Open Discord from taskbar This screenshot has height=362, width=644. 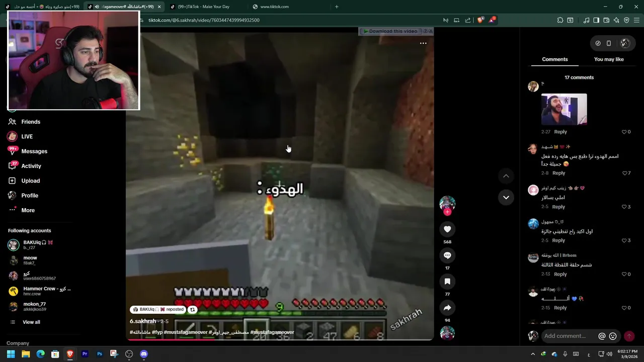pos(144,354)
